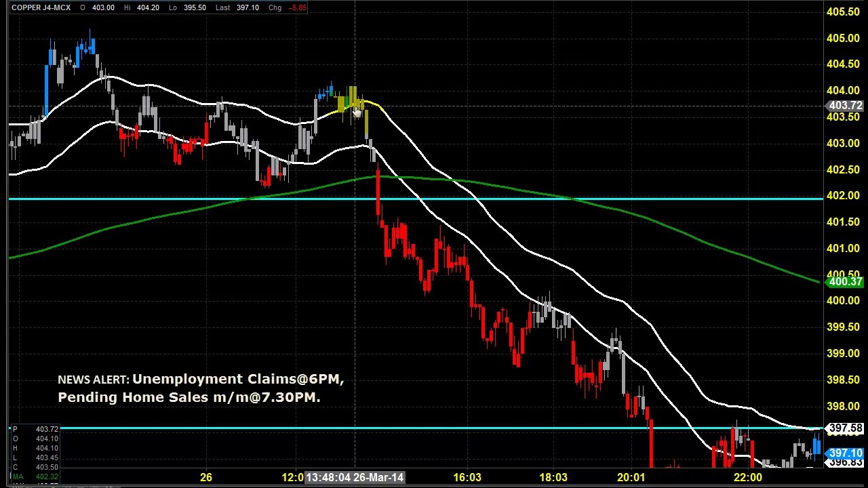The width and height of the screenshot is (868, 488).
Task: Click the 402.00 price axis label
Action: [x=843, y=195]
